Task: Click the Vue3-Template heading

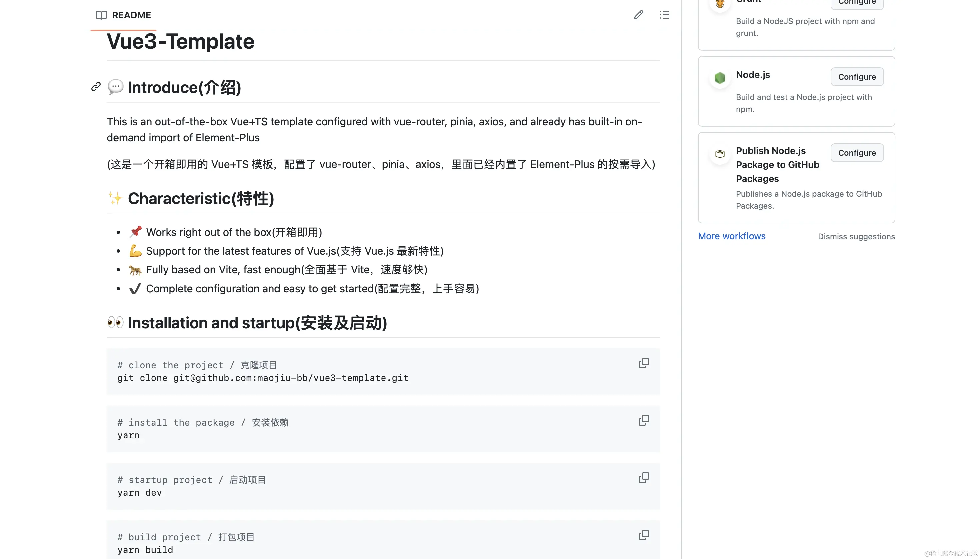Action: tap(180, 41)
